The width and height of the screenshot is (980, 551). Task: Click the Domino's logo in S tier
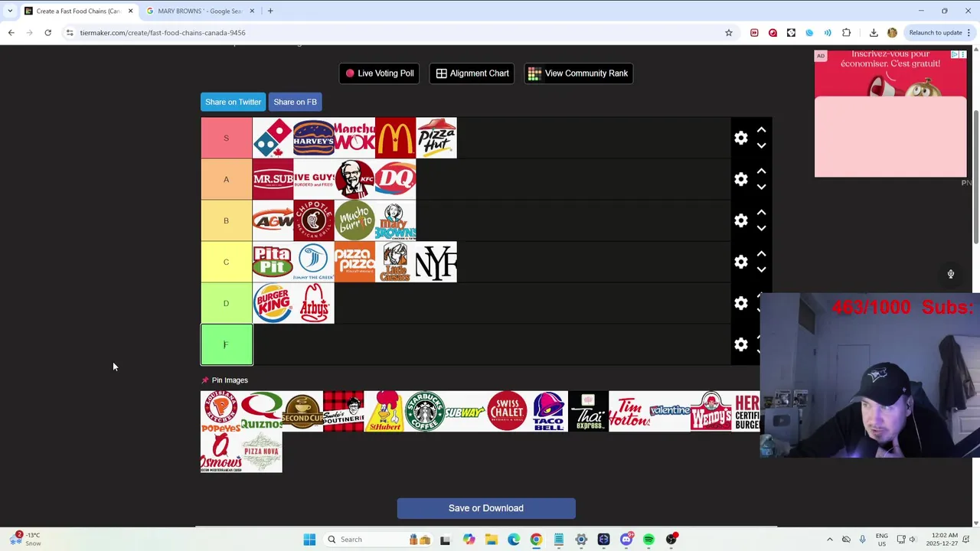(273, 138)
